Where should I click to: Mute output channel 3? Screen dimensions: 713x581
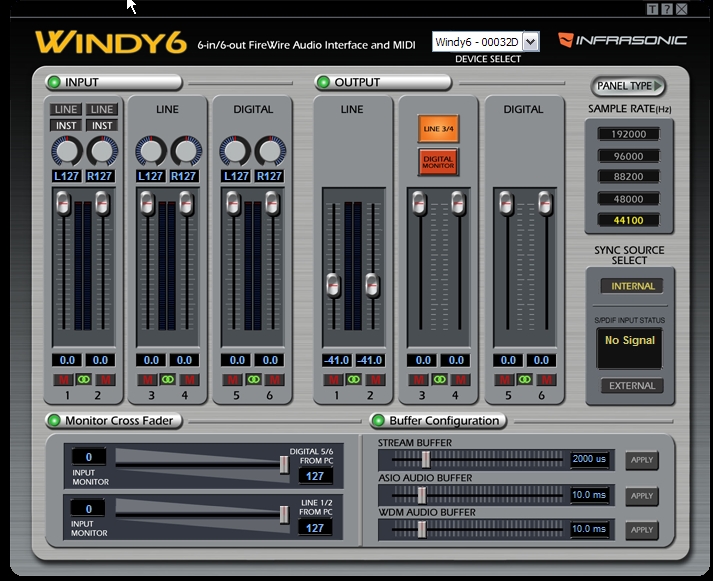[418, 380]
